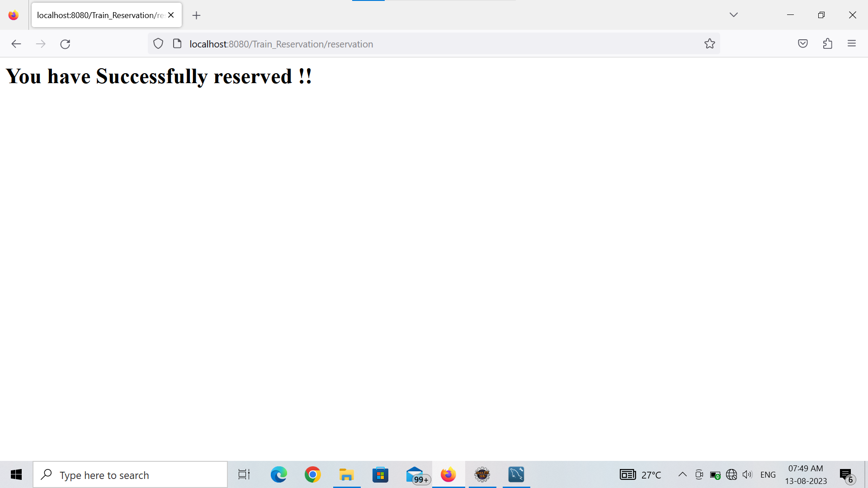Save page to Pocket
The height and width of the screenshot is (488, 868).
pyautogui.click(x=803, y=43)
